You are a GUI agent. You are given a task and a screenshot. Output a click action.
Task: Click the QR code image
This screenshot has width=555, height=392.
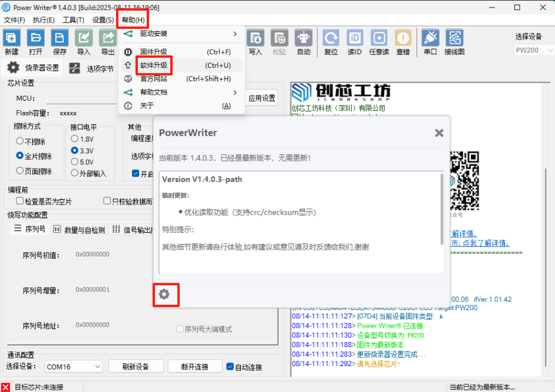click(464, 180)
